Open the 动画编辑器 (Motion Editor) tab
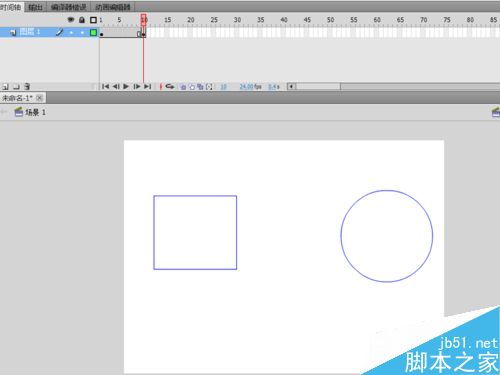 pyautogui.click(x=113, y=7)
